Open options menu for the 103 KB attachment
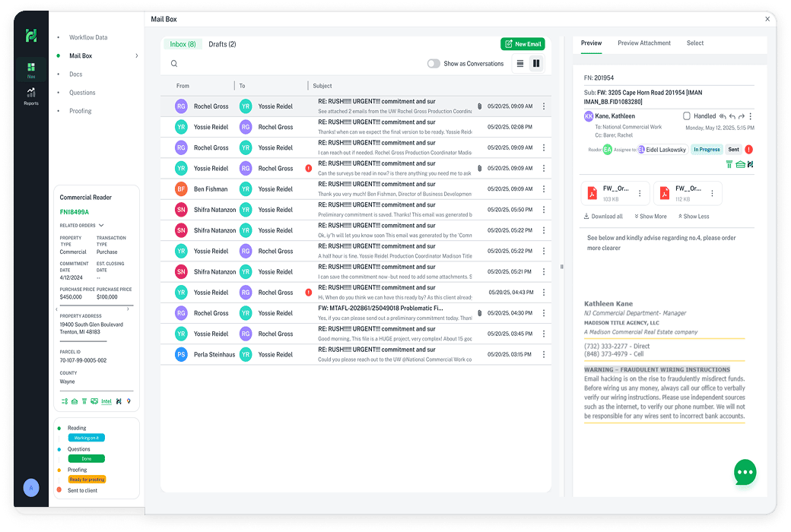This screenshot has width=791, height=532. coord(640,193)
